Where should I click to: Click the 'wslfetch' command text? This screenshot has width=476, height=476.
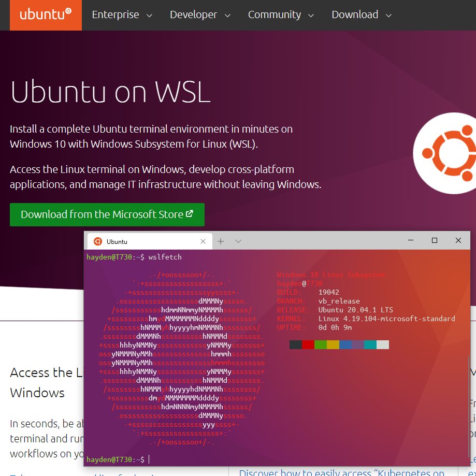pos(165,257)
